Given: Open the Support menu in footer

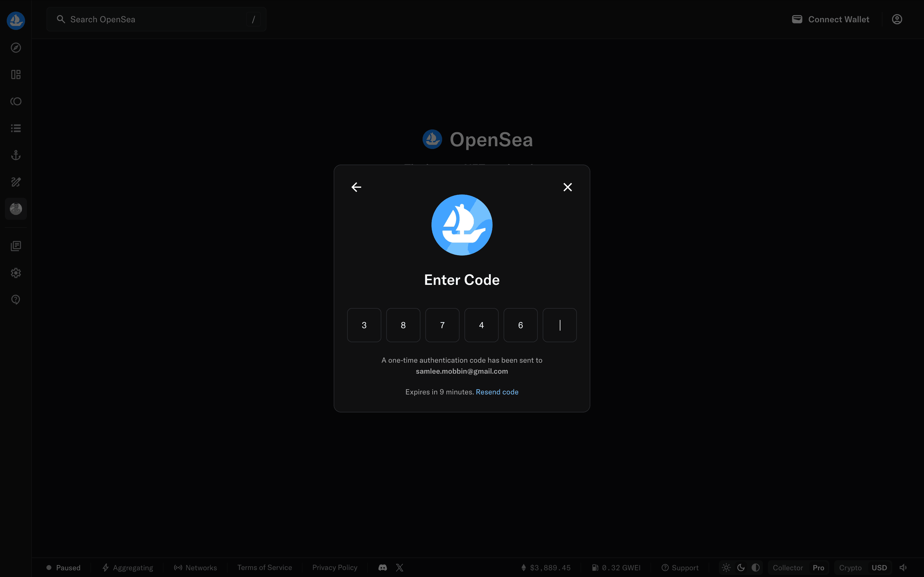Looking at the screenshot, I should click(680, 568).
